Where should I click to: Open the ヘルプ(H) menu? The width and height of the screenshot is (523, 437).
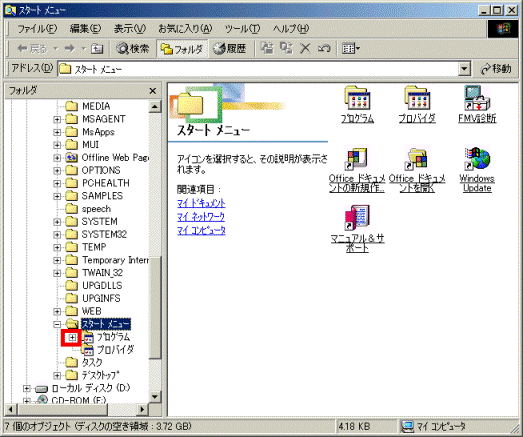291,29
